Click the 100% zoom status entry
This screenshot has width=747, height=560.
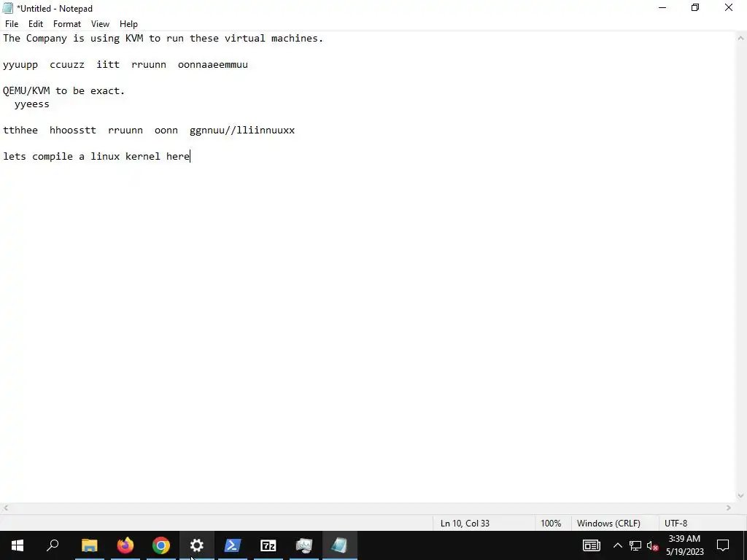(551, 523)
